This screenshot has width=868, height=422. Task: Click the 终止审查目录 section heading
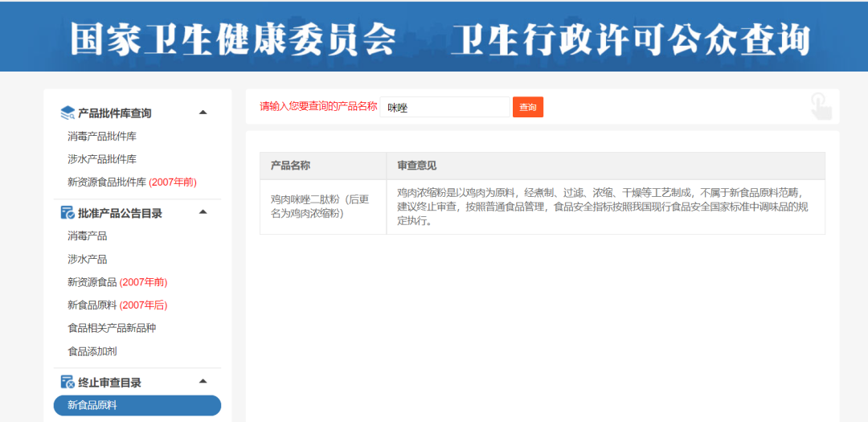[x=109, y=383]
